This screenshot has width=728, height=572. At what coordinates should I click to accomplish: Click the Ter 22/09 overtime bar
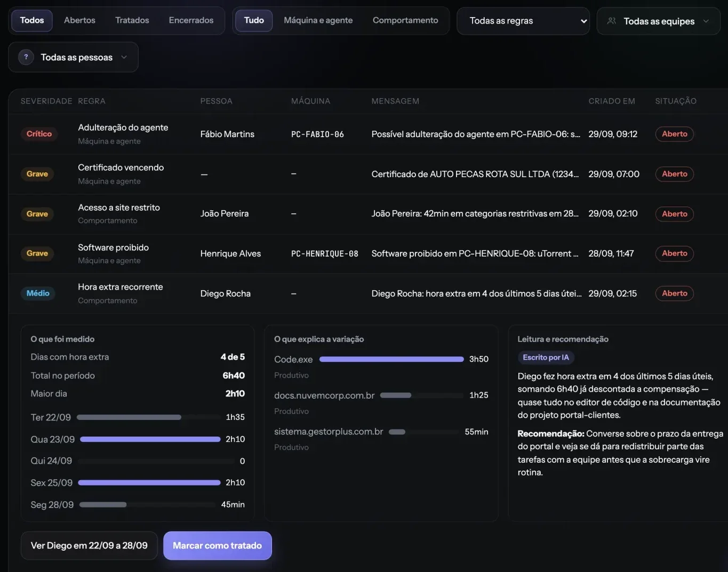pos(148,417)
